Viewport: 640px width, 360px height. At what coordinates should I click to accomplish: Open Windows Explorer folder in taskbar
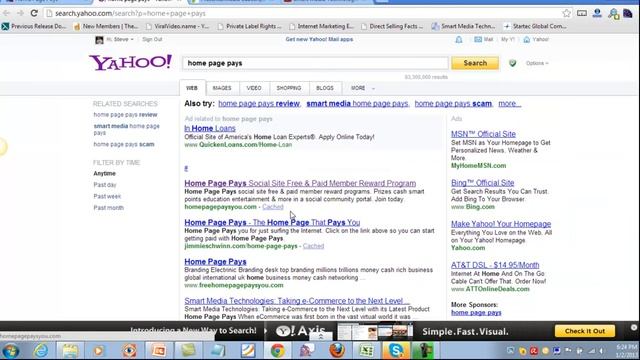(x=70, y=351)
